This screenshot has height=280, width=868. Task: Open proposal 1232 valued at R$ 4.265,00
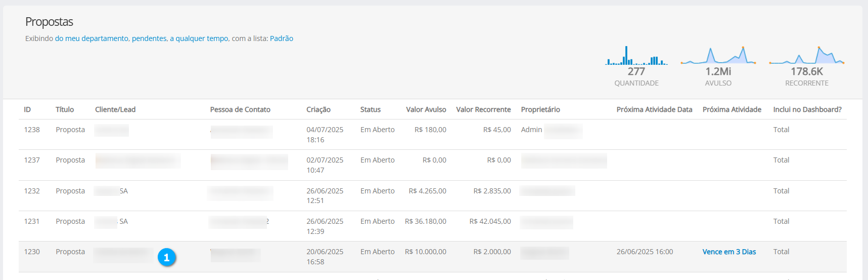32,191
